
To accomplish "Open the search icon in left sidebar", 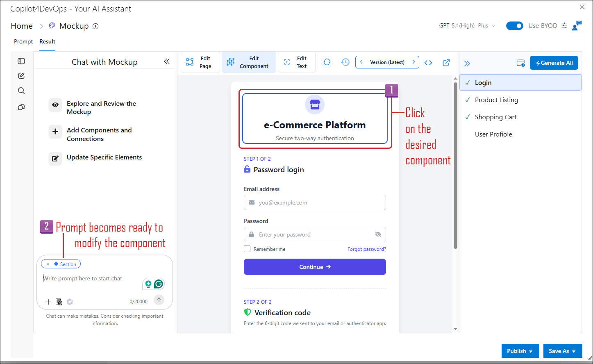I will pos(21,91).
